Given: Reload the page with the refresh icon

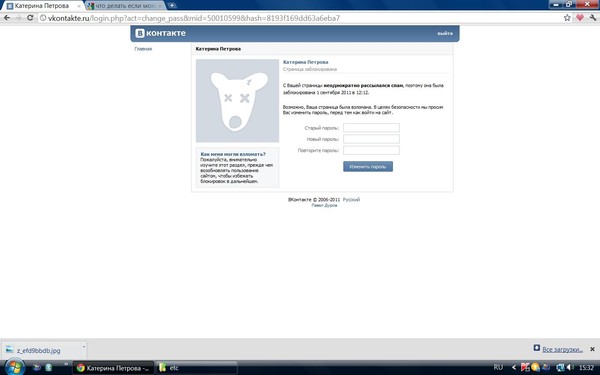Looking at the screenshot, I should point(30,18).
